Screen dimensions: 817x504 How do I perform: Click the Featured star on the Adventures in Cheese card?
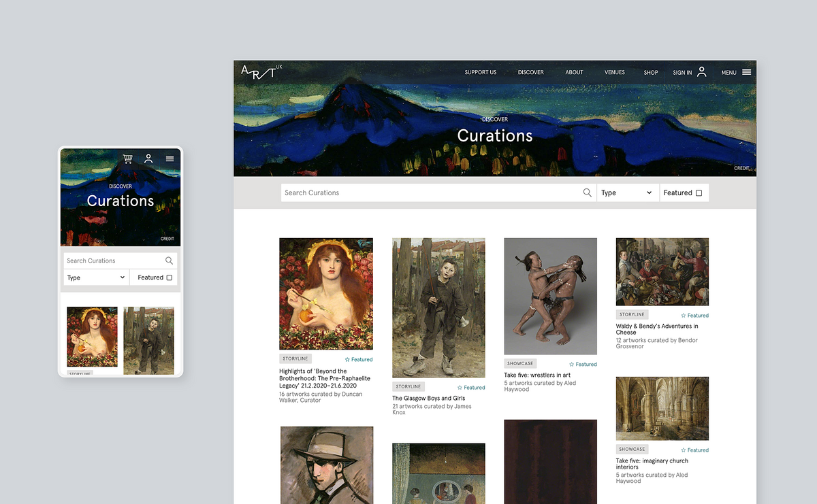684,314
